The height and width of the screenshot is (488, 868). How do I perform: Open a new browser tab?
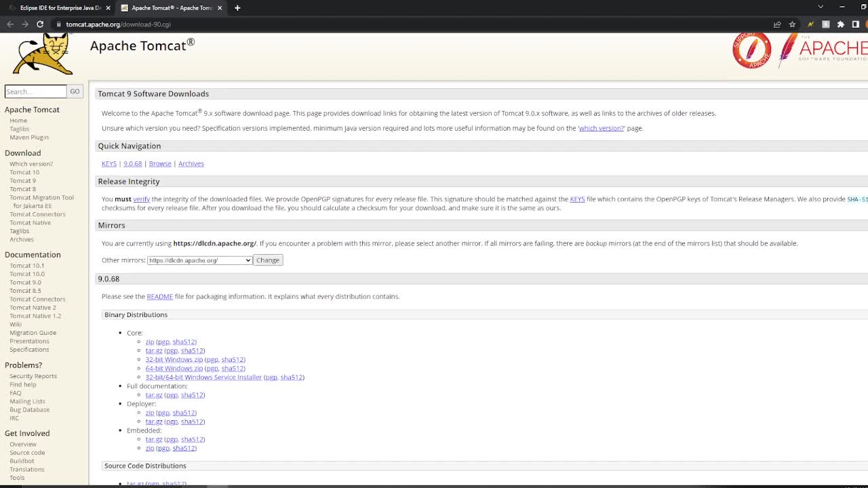(x=237, y=8)
